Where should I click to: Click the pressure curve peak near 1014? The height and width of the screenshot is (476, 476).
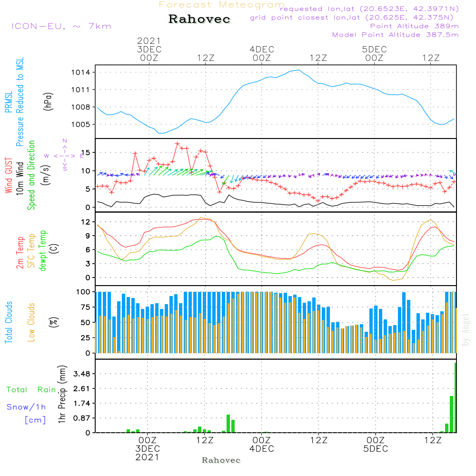coord(299,70)
